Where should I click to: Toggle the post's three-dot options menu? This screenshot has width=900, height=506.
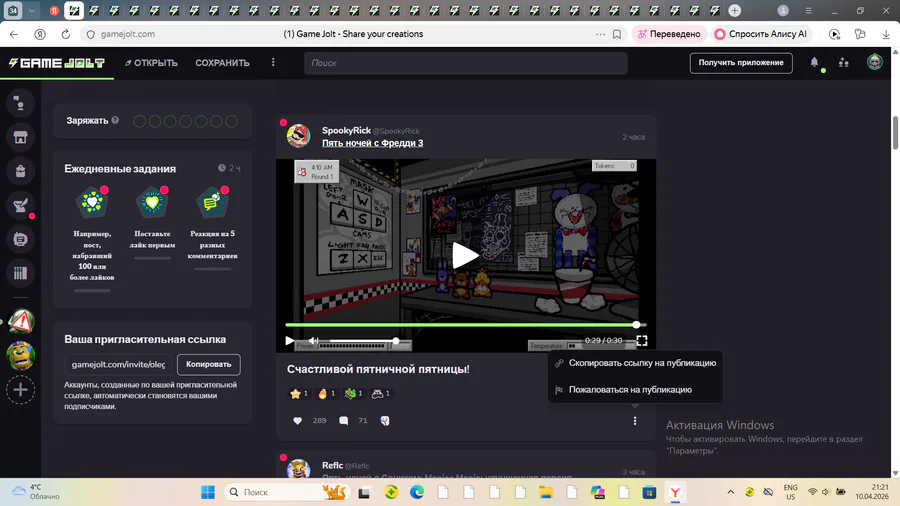[635, 421]
